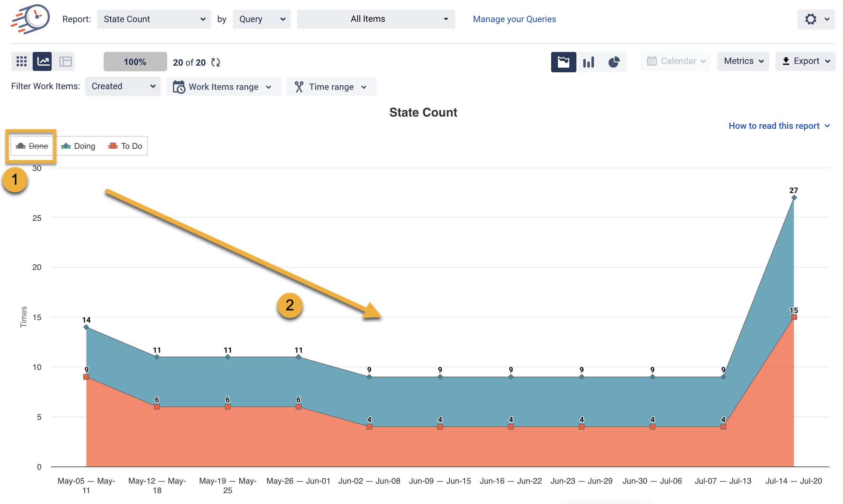Click the 100% progress bar
The image size is (843, 504).
[x=135, y=62]
